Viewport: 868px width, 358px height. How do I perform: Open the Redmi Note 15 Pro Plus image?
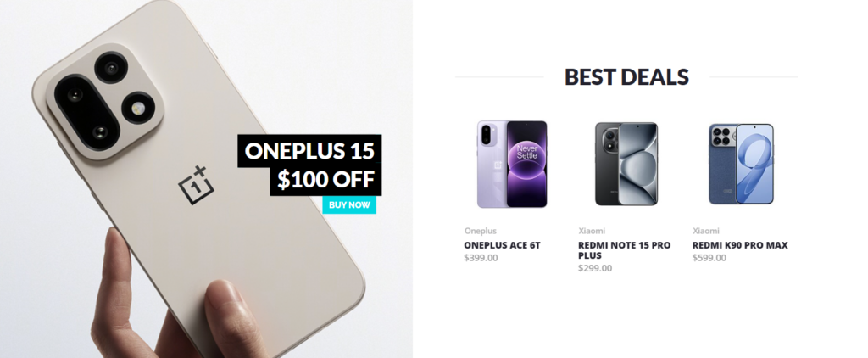click(626, 164)
